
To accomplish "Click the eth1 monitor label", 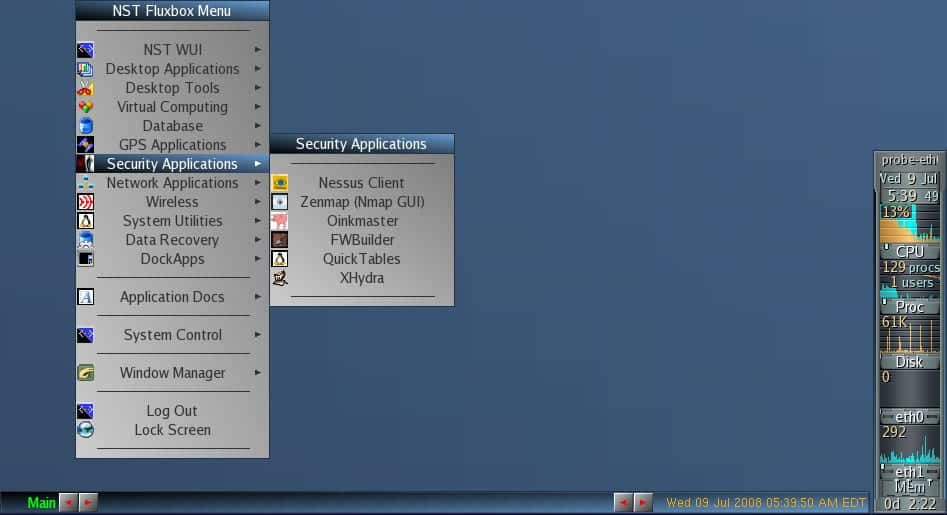I will (910, 472).
